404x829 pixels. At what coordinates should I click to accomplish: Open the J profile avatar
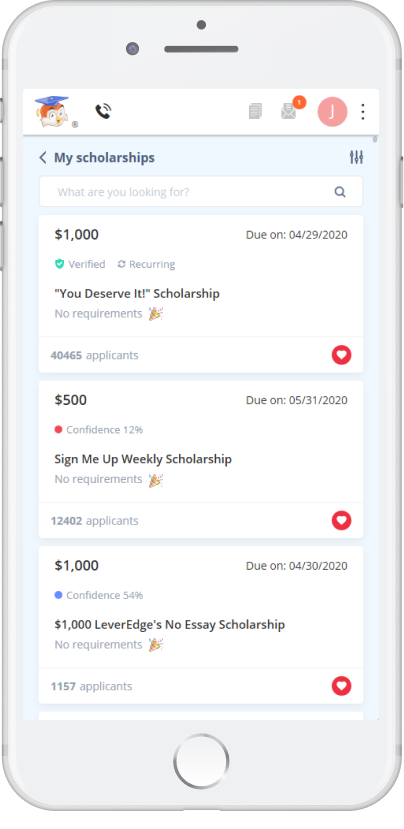point(332,112)
